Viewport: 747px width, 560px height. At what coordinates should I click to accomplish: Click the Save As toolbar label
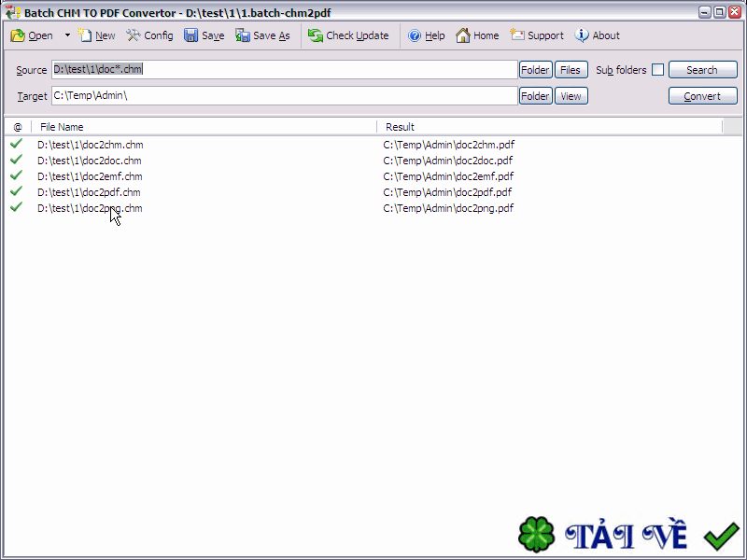click(x=272, y=35)
